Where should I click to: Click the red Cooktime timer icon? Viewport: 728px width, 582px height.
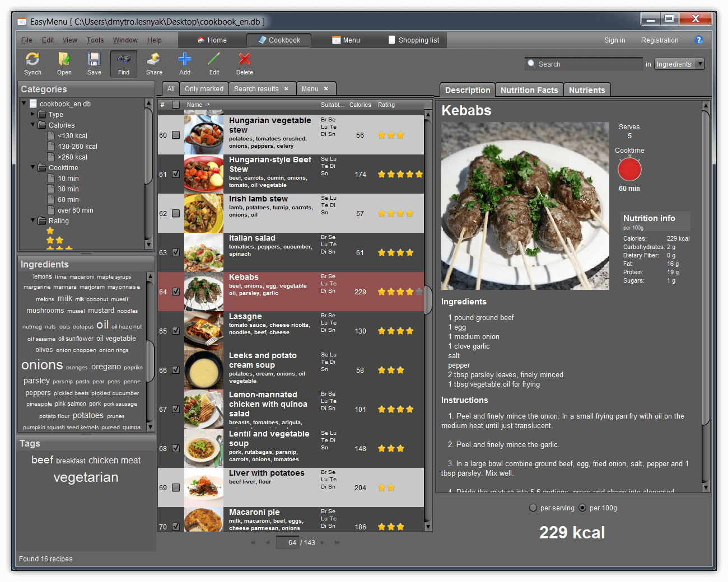point(629,169)
